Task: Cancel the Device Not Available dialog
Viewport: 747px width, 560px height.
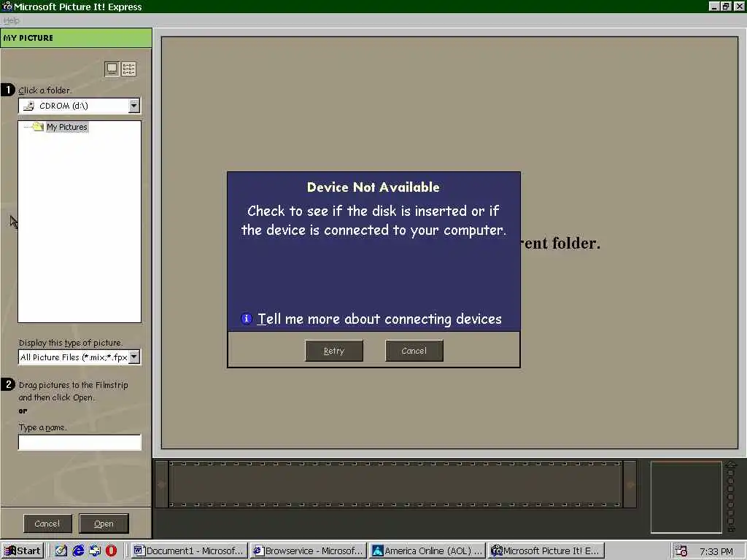Action: pos(414,351)
